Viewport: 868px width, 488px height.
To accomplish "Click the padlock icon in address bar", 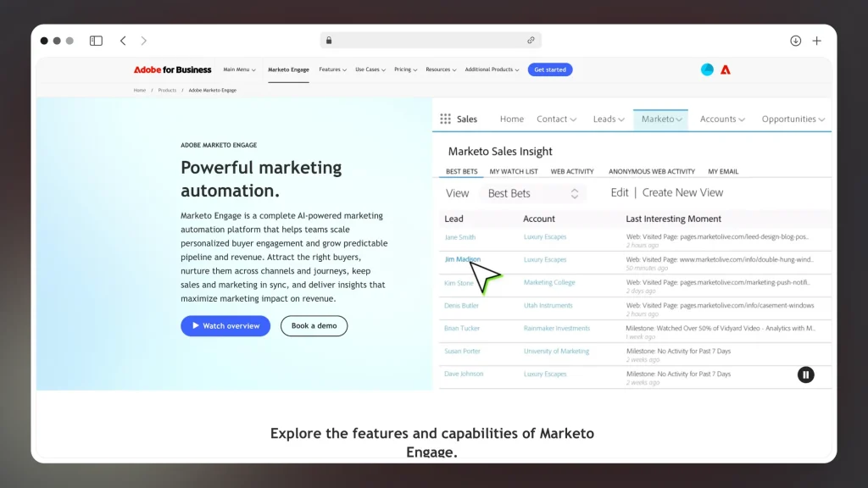I will [329, 40].
